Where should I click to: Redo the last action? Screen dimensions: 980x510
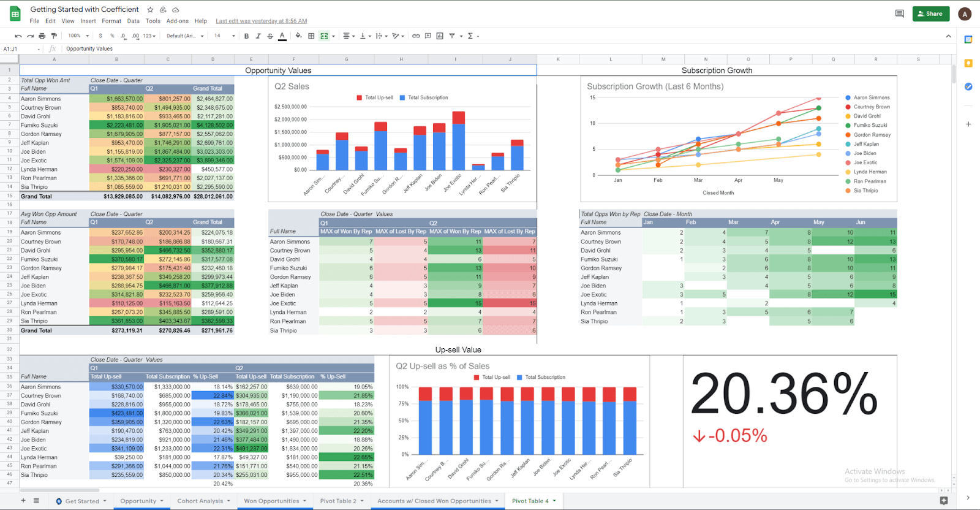(30, 36)
